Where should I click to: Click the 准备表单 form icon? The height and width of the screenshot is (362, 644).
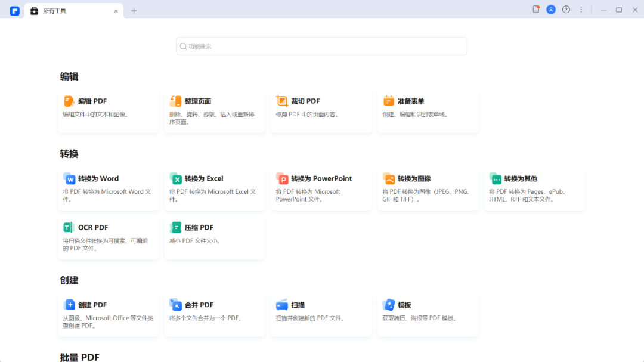coord(389,101)
